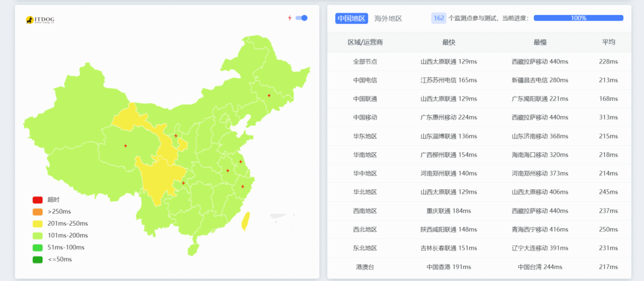Click the lightning marker in northeast China

[269, 96]
